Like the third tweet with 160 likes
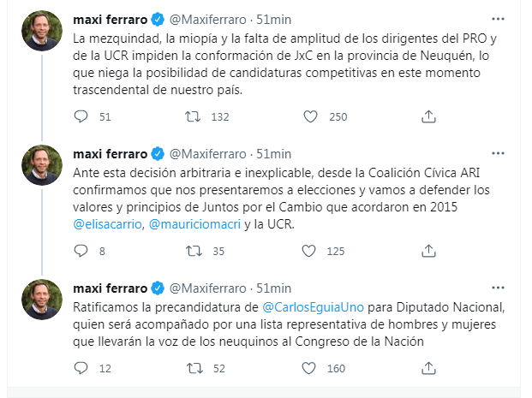Screen dimensions: 532x398 [308, 368]
